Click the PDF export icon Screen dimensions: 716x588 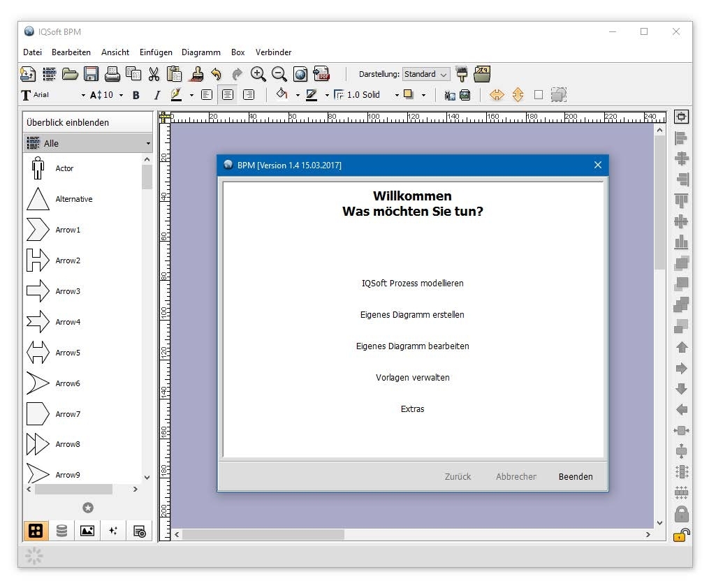pos(321,74)
